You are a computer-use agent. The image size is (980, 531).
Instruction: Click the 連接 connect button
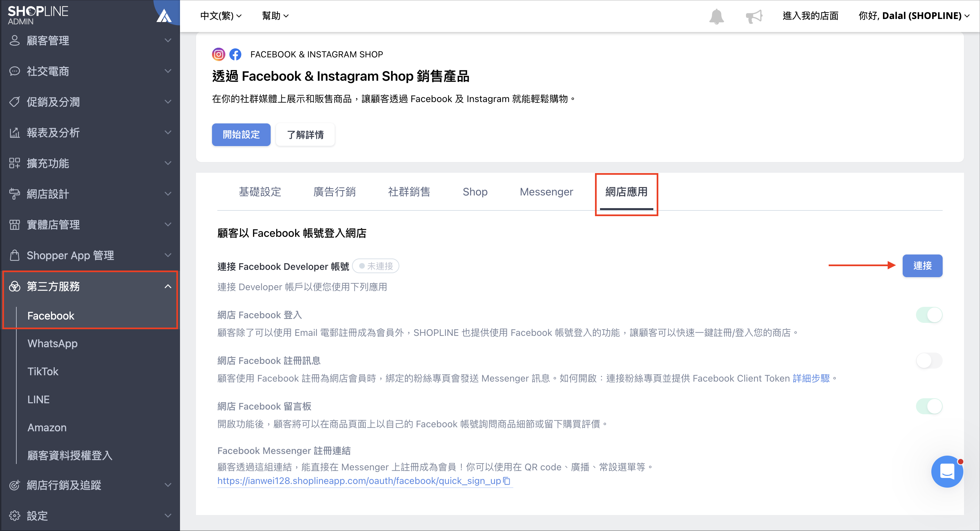coord(922,266)
